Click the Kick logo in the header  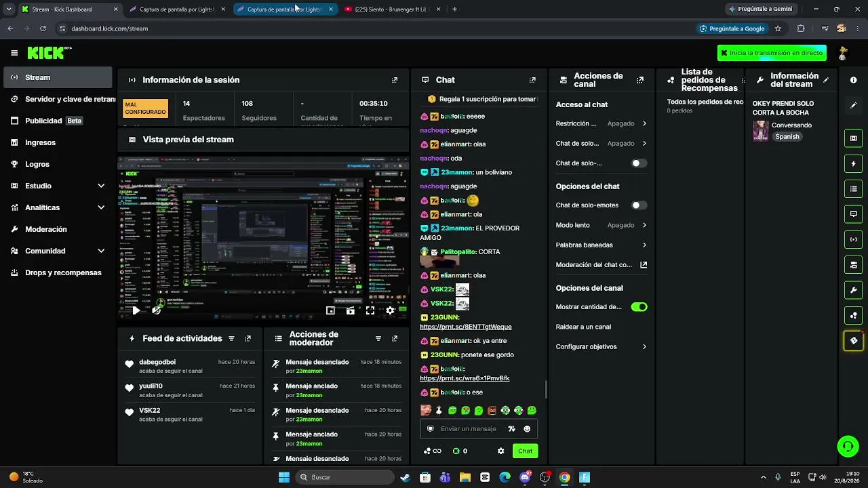click(x=49, y=53)
